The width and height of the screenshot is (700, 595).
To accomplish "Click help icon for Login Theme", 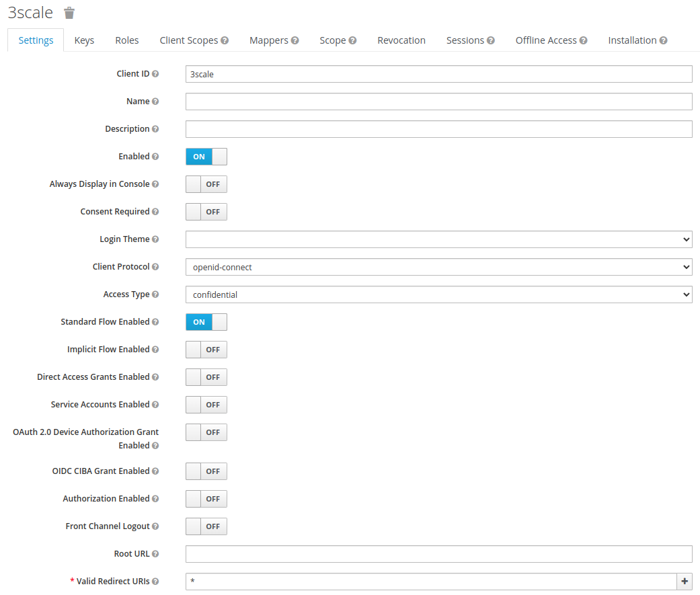I will (155, 239).
